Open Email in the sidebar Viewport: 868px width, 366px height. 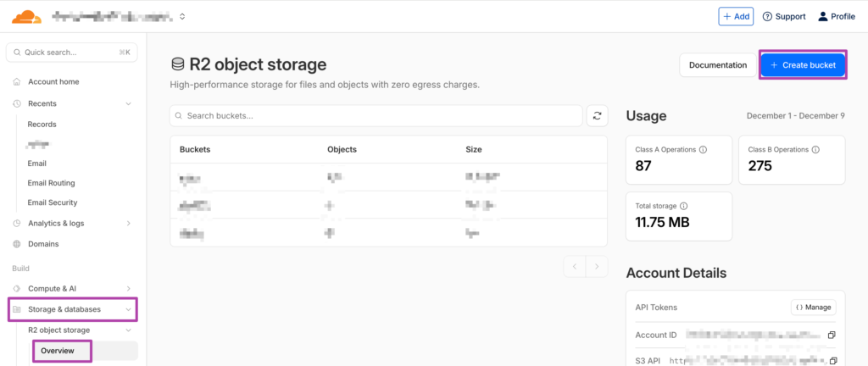point(37,164)
